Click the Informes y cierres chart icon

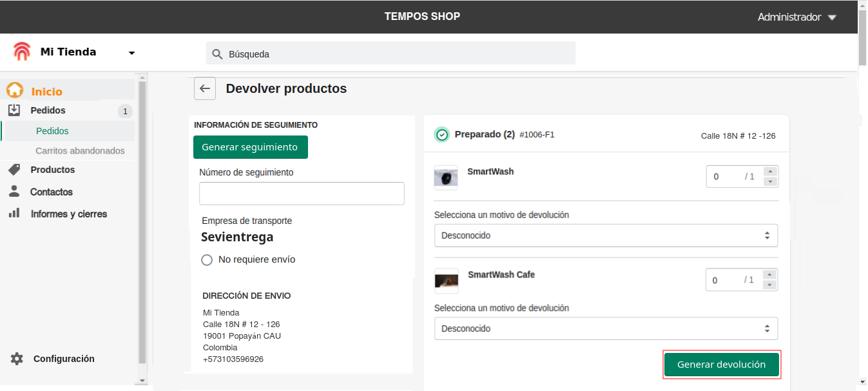[x=14, y=214]
